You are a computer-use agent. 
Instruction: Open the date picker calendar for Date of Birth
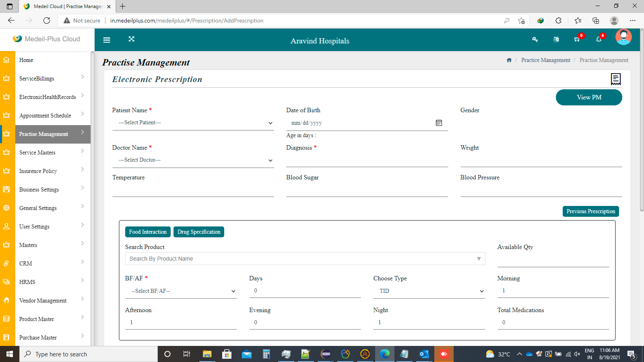click(x=439, y=123)
